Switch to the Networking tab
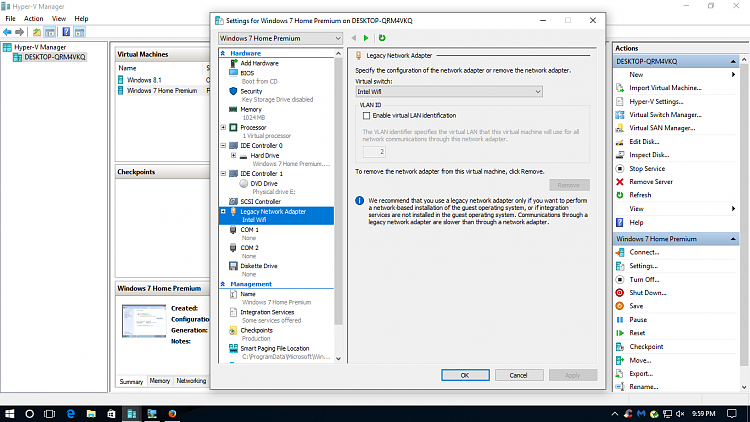The height and width of the screenshot is (422, 750). coord(191,381)
